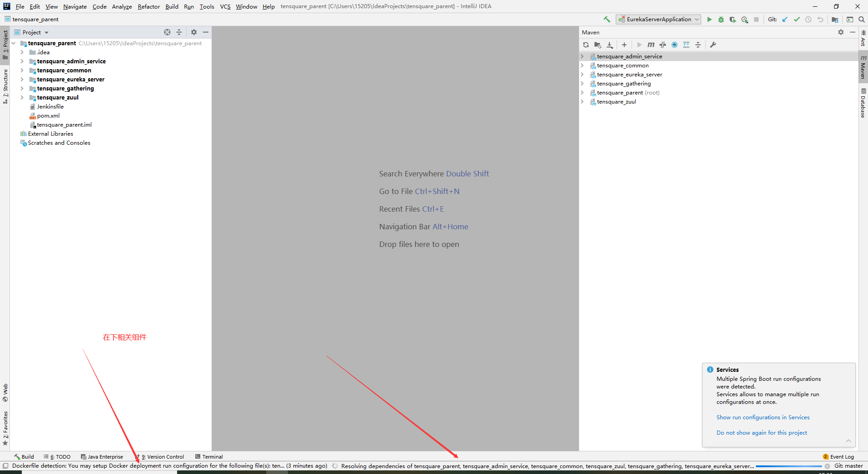The height and width of the screenshot is (474, 868).
Task: Open Maven panel gear options
Action: coord(841,32)
